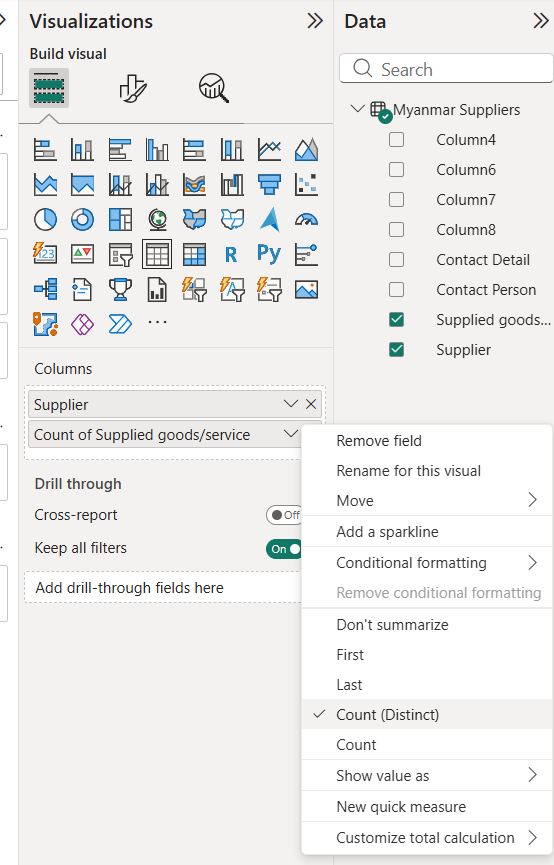The height and width of the screenshot is (865, 554).
Task: Select the image visual
Action: pos(306,290)
